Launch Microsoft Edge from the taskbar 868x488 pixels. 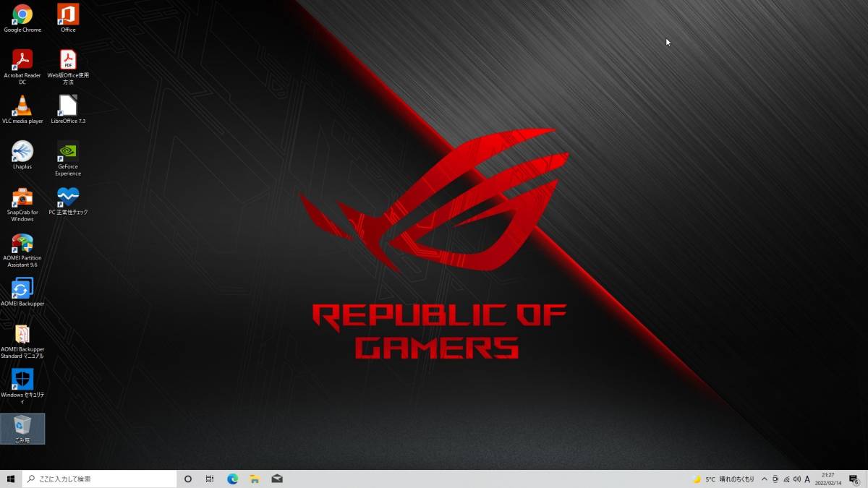click(233, 479)
